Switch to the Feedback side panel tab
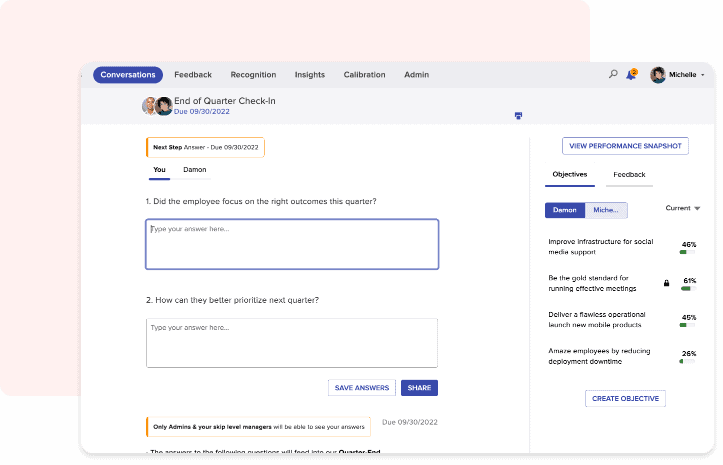The height and width of the screenshot is (465, 723). 629,175
